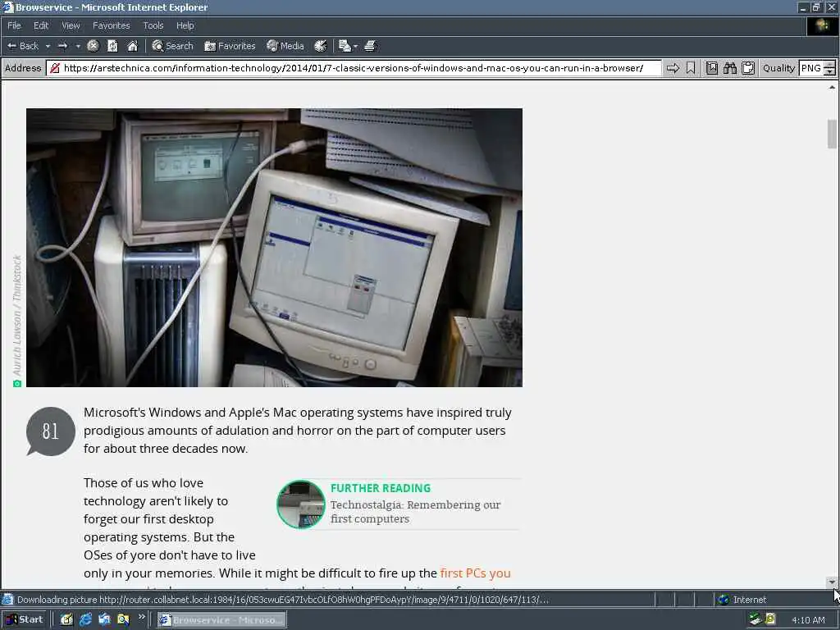
Task: Decrease Quality with the spinner down arrow
Action: [x=830, y=72]
